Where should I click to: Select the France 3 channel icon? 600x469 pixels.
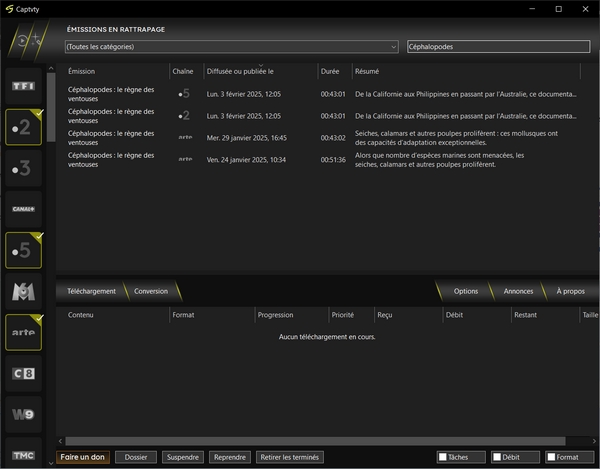(x=23, y=168)
